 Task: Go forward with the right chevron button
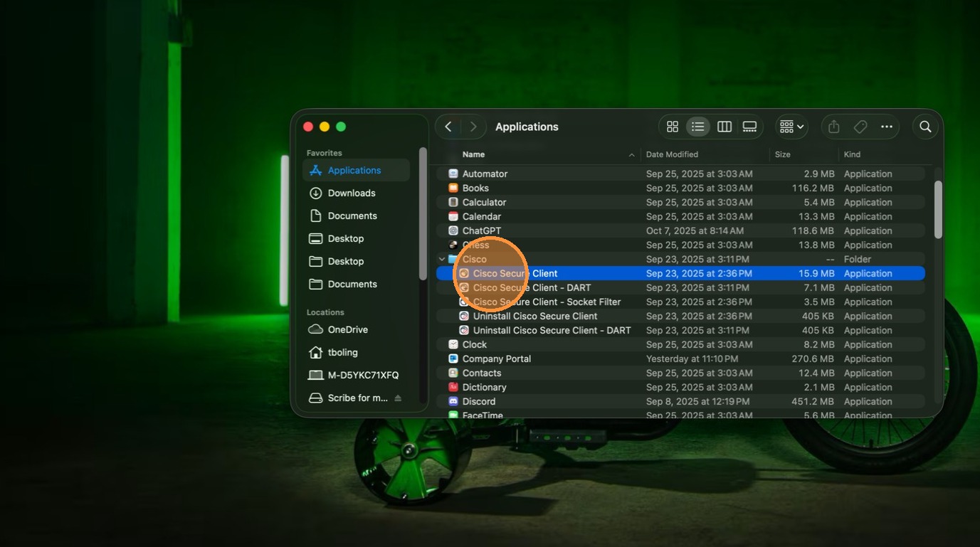tap(473, 127)
